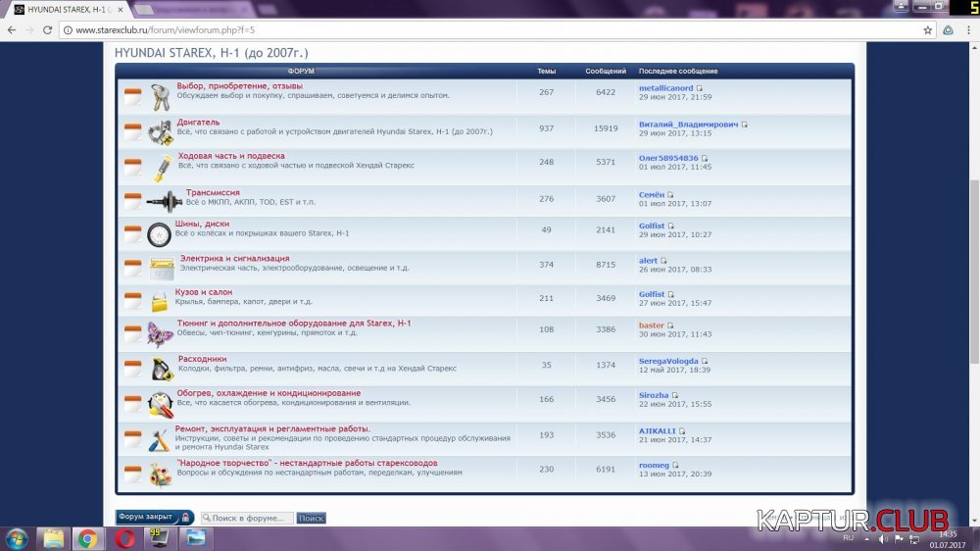Click the shock absorber icon for Ходовая часть
Viewport: 980px width, 551px height.
click(x=161, y=165)
